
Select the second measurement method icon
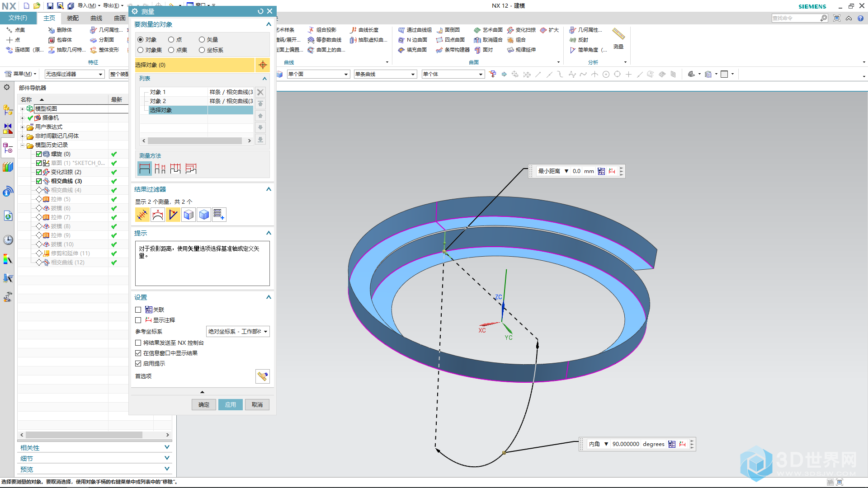(160, 169)
